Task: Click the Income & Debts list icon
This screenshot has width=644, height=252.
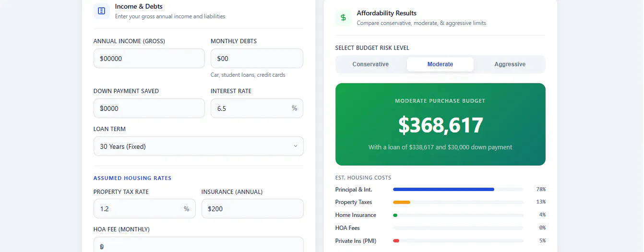Action: [101, 11]
